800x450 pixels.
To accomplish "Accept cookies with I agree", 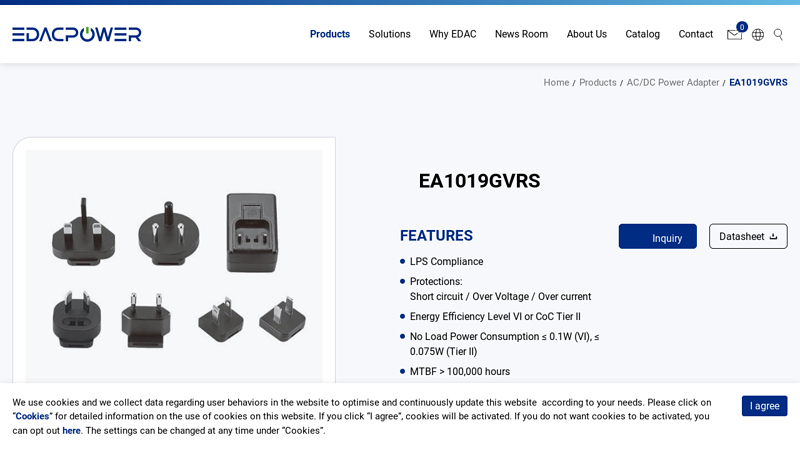I will click(764, 406).
